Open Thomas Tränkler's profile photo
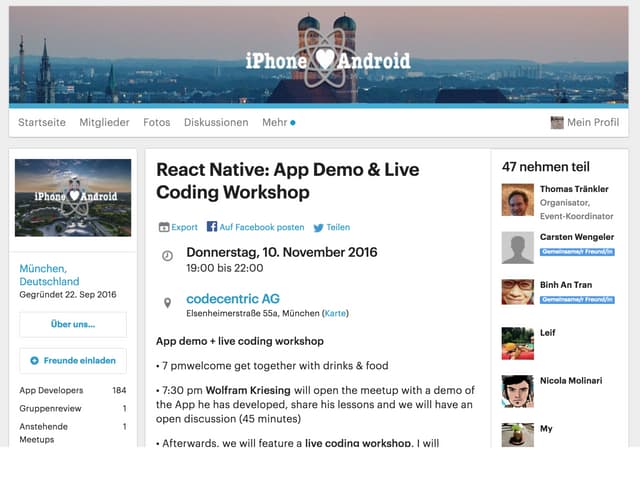 point(517,200)
